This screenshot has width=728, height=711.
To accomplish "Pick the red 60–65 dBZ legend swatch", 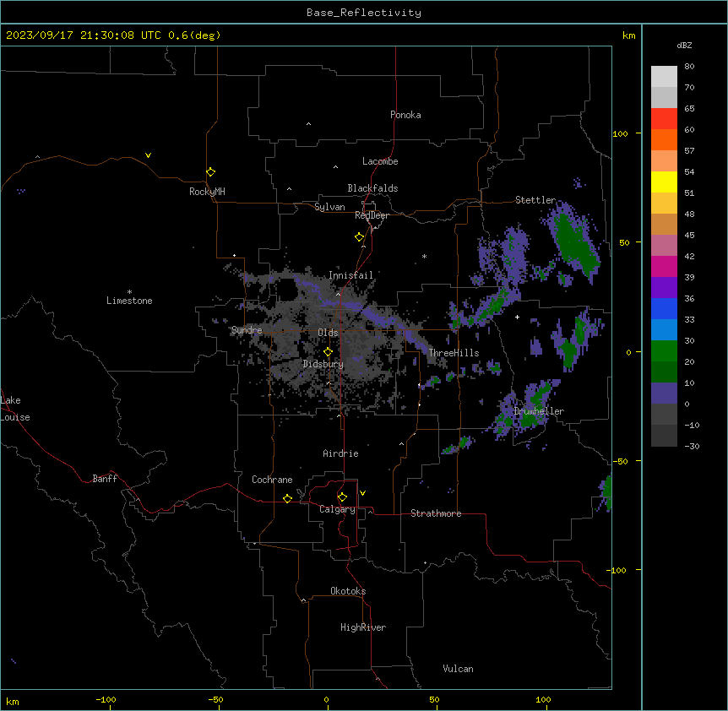I will 664,119.
